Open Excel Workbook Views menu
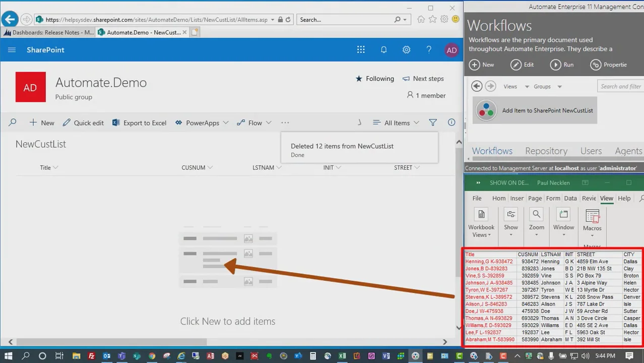The height and width of the screenshot is (363, 644). tap(481, 223)
